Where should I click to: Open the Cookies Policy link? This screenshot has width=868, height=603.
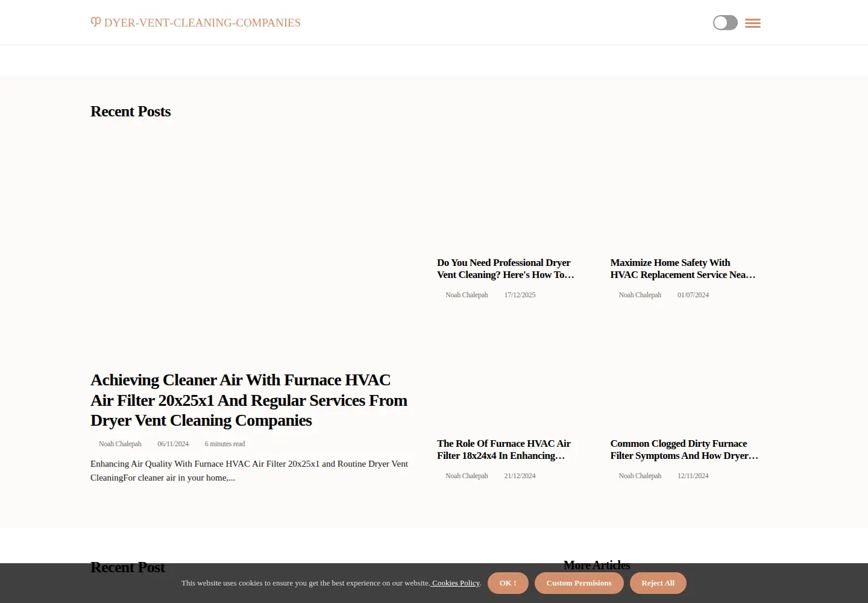click(x=455, y=583)
